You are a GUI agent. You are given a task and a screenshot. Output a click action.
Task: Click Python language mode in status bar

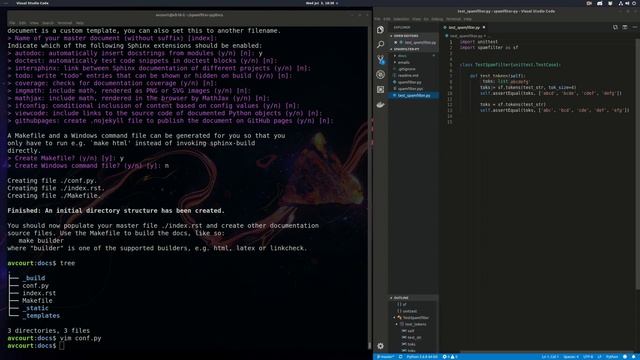612,357
